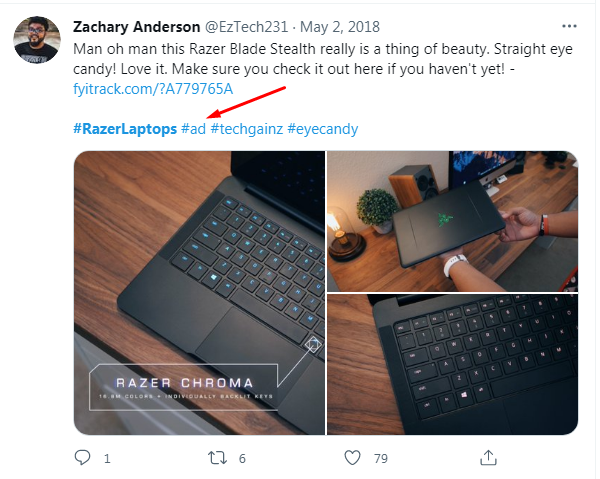This screenshot has width=600, height=479.
Task: Open the #eyecandy hashtag link
Action: pos(323,129)
